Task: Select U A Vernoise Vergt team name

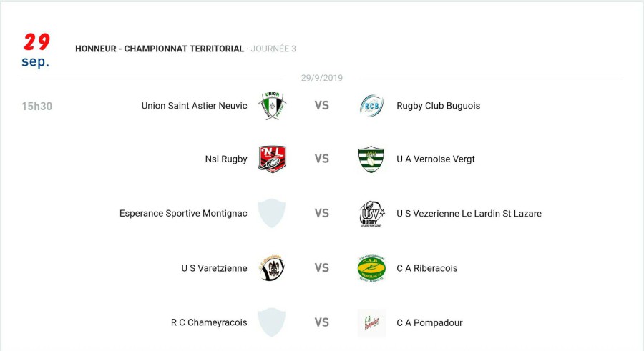Action: 435,159
